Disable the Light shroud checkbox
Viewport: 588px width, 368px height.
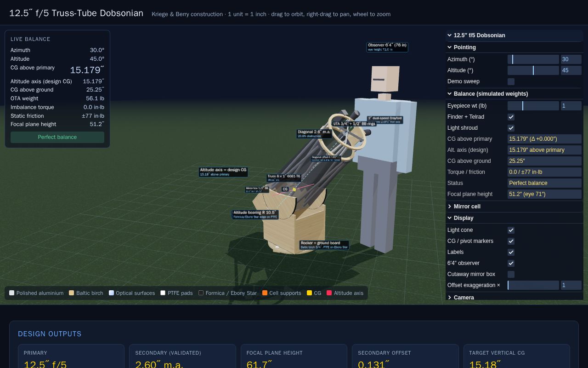(x=511, y=128)
